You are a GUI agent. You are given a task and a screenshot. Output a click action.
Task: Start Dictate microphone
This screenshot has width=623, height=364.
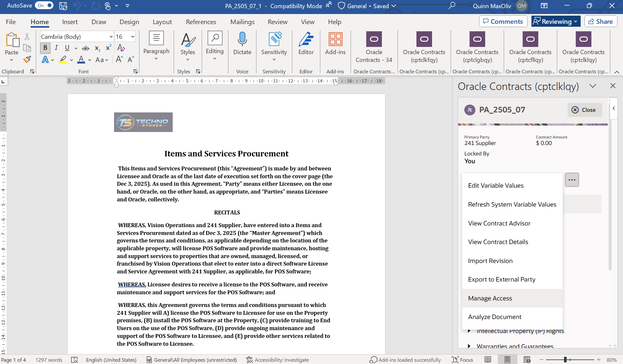242,44
